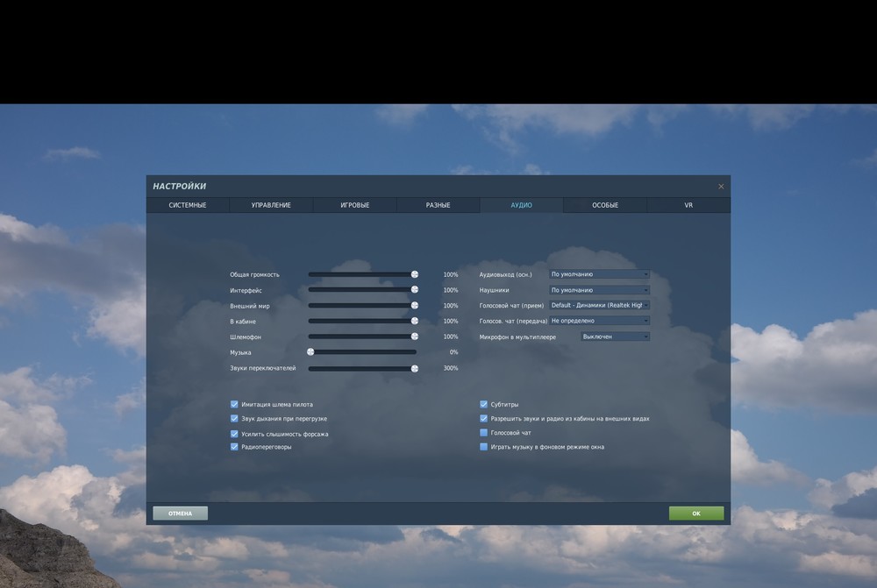Enable Играть музыку в фоновом режиме окна
Screen dimensions: 877x588
[x=484, y=447]
